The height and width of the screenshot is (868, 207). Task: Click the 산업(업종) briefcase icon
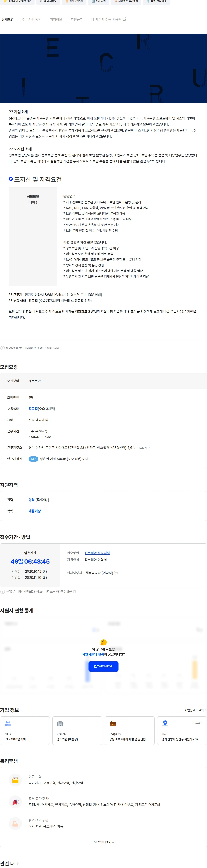(x=113, y=723)
